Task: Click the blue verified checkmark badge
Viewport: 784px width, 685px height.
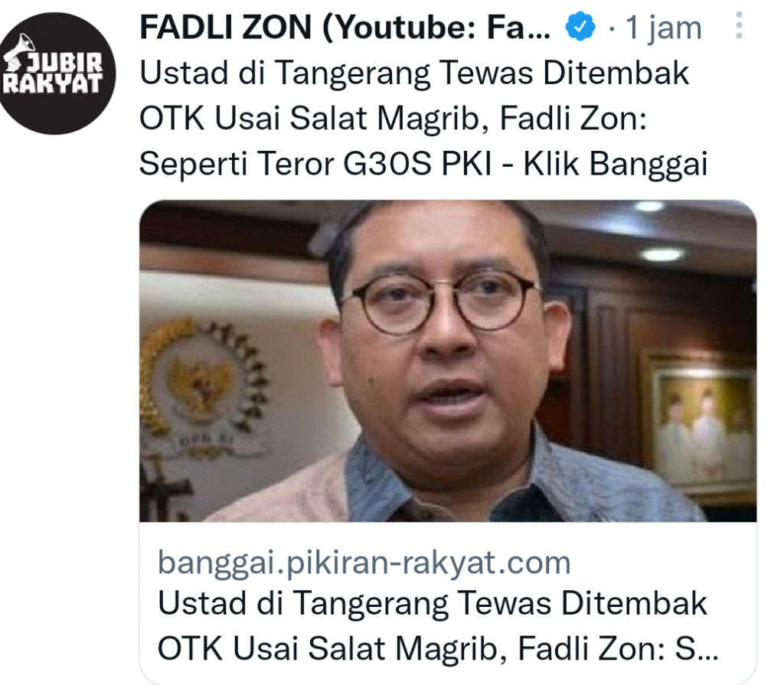Action: [580, 27]
